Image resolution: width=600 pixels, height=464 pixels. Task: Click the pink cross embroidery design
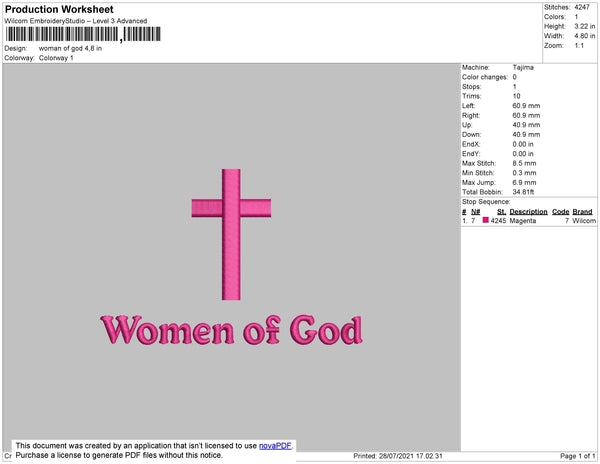click(231, 234)
